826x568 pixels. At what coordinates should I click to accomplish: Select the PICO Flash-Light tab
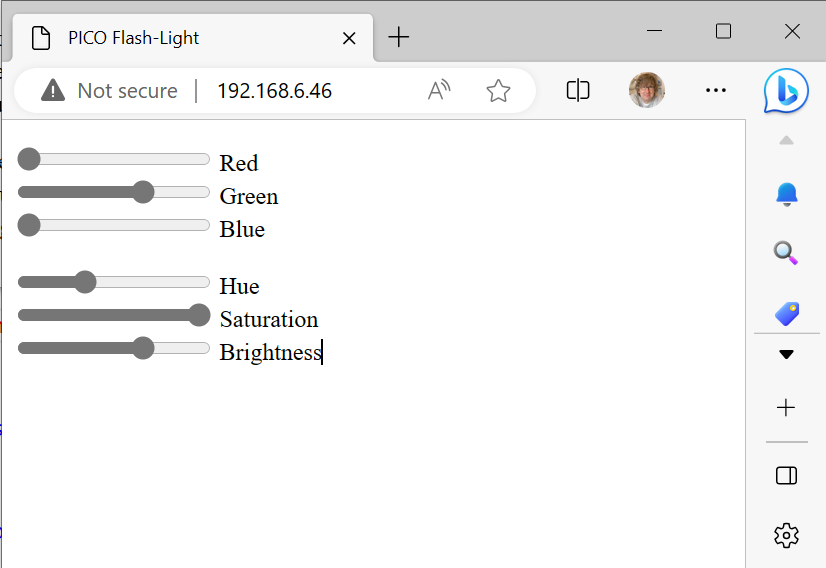193,38
